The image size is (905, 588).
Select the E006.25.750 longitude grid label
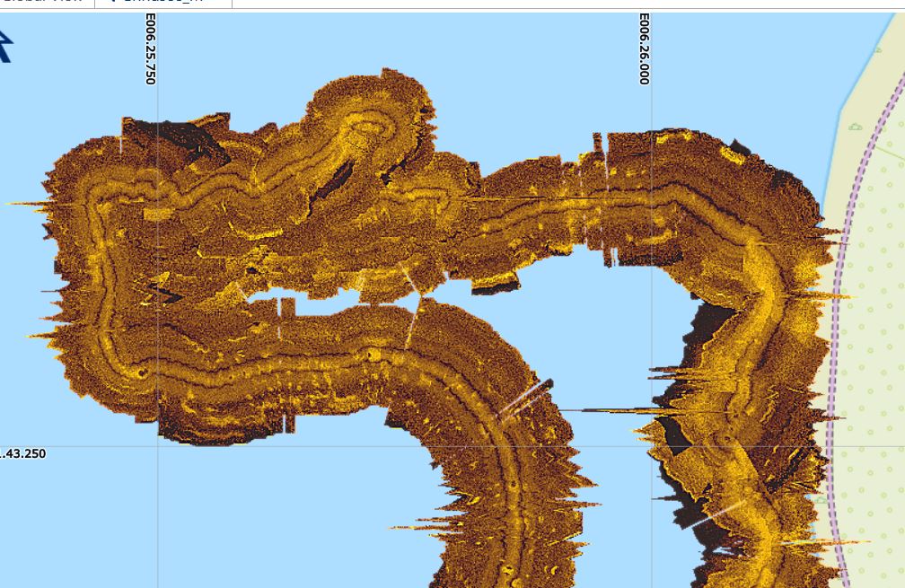point(151,49)
